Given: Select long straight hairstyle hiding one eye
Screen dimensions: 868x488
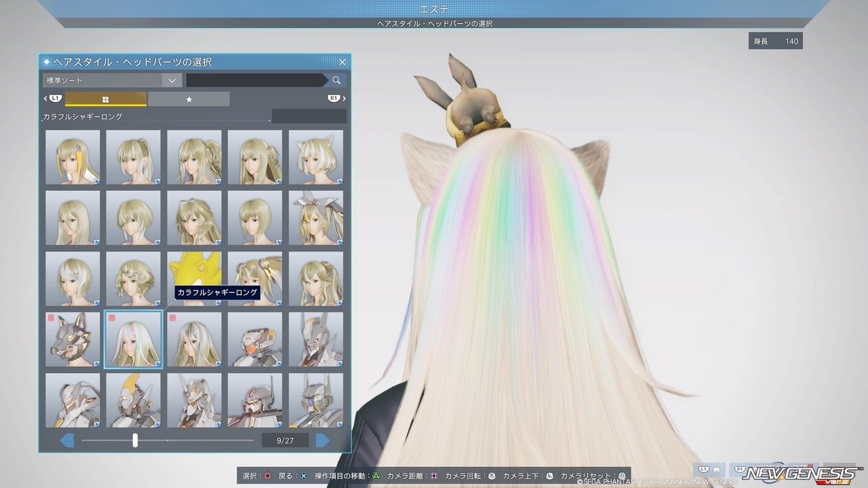Looking at the screenshot, I should click(x=72, y=218).
